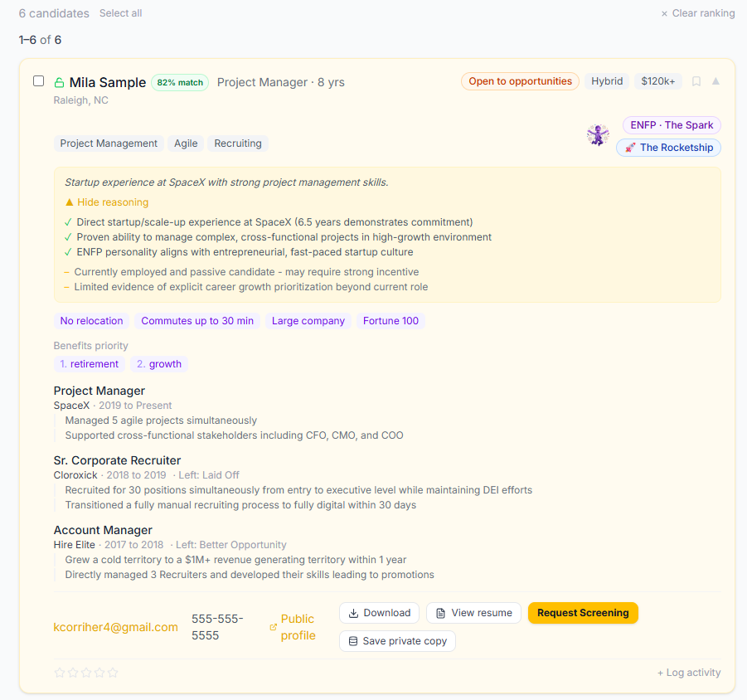Click Request Screening button

[583, 613]
